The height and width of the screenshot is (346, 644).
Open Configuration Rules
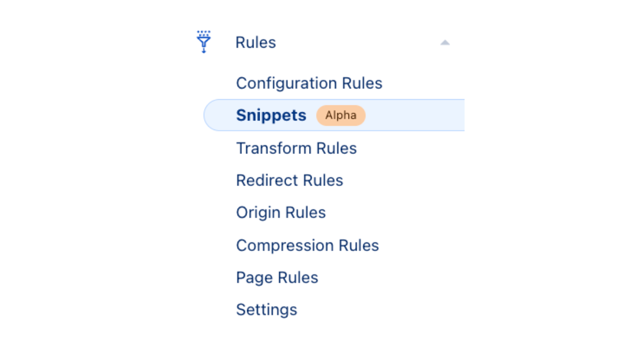click(309, 84)
